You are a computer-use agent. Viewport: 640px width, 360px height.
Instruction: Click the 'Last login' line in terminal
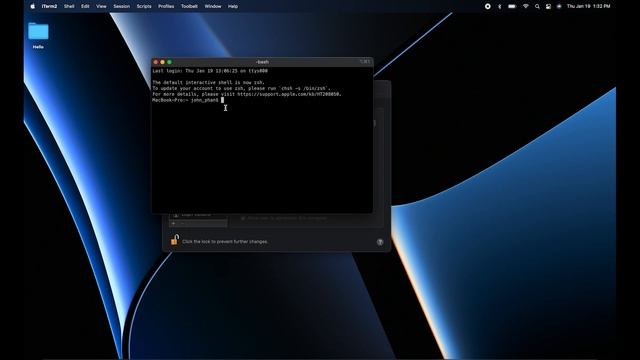coord(210,71)
